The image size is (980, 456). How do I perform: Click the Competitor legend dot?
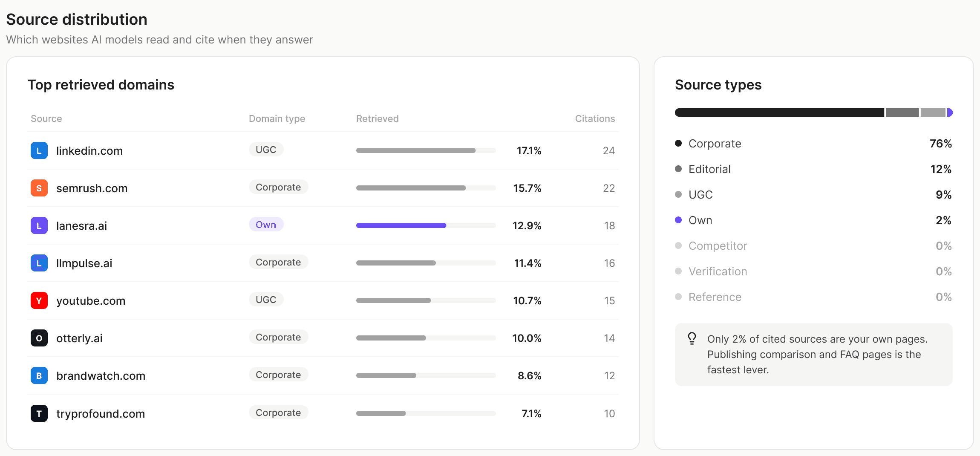coord(678,245)
